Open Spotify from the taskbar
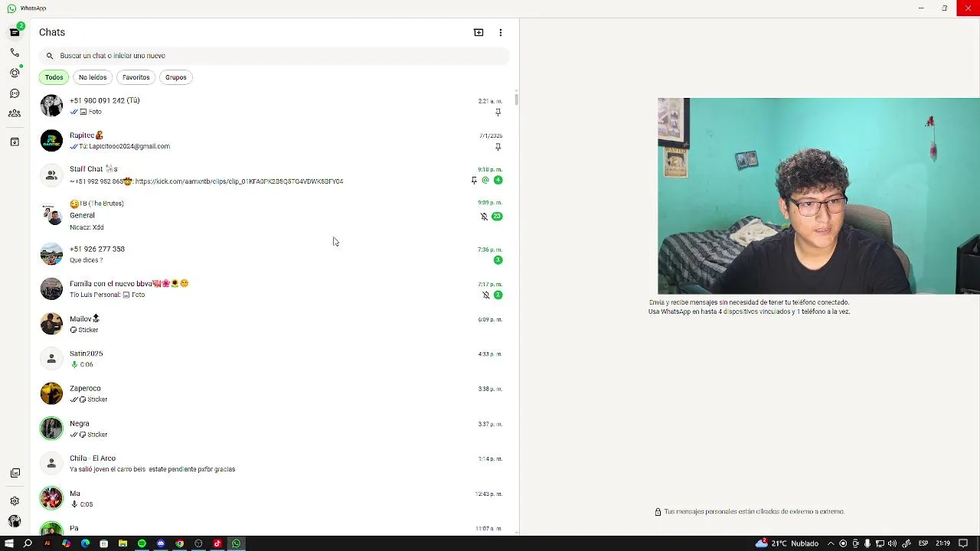 [x=142, y=543]
